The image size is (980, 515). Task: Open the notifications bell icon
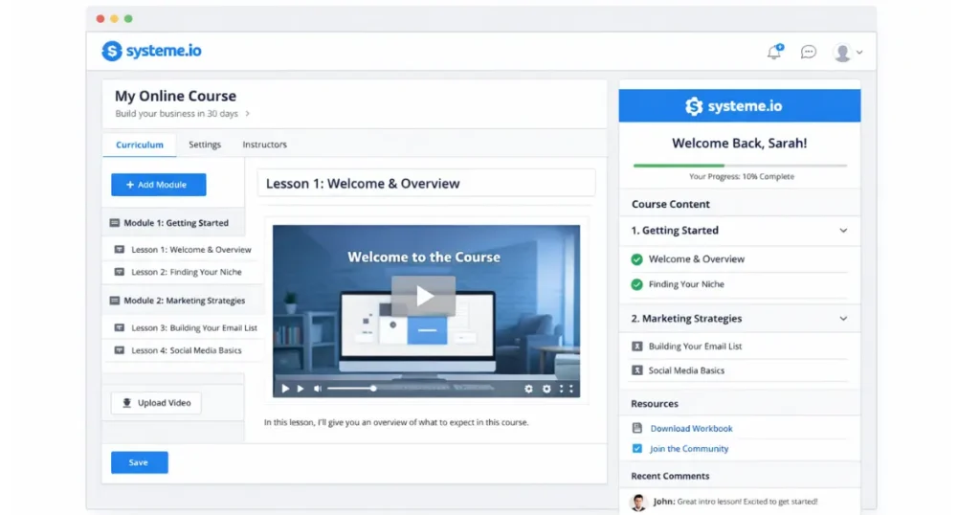click(774, 53)
